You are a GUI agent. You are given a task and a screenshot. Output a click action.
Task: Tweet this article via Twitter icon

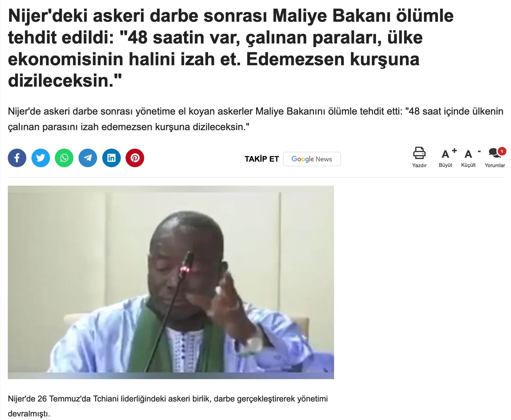[x=41, y=158]
